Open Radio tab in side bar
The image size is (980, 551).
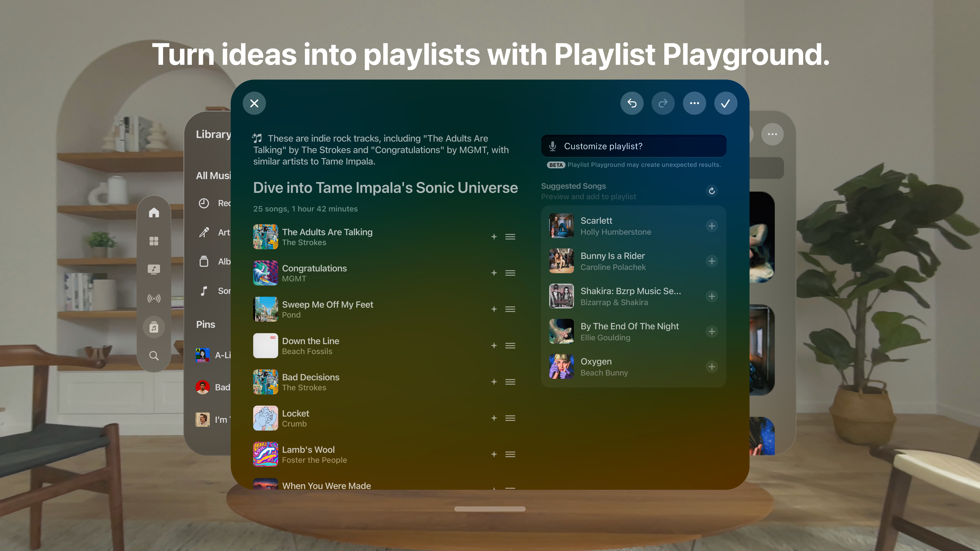(154, 298)
